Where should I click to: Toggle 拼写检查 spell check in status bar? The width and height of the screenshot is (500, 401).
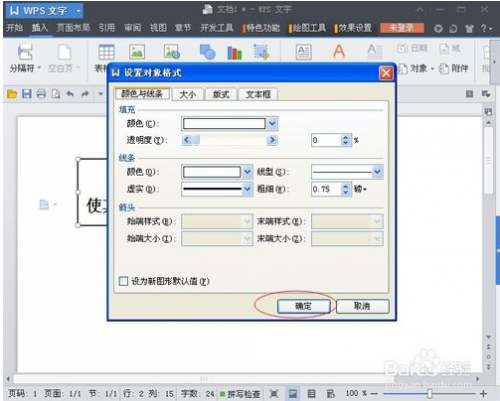240,394
